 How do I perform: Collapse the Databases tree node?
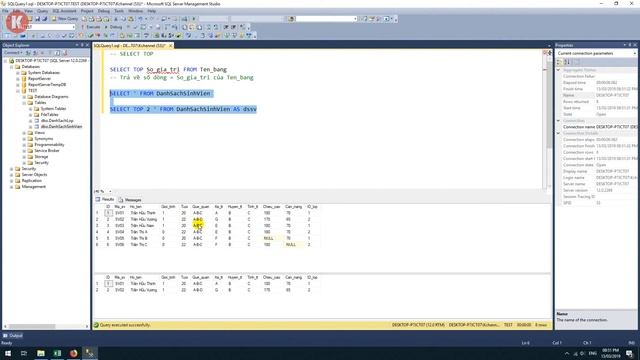[x=12, y=67]
